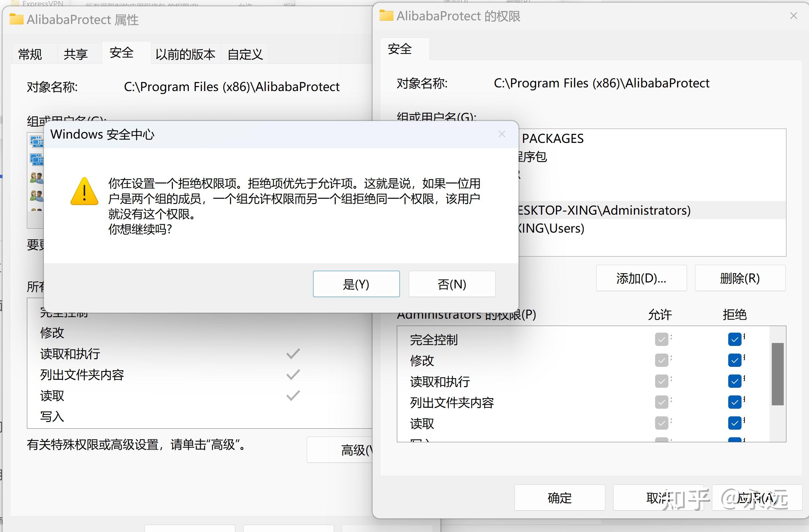The image size is (809, 532).
Task: Click 确定 in permissions window
Action: [x=559, y=498]
